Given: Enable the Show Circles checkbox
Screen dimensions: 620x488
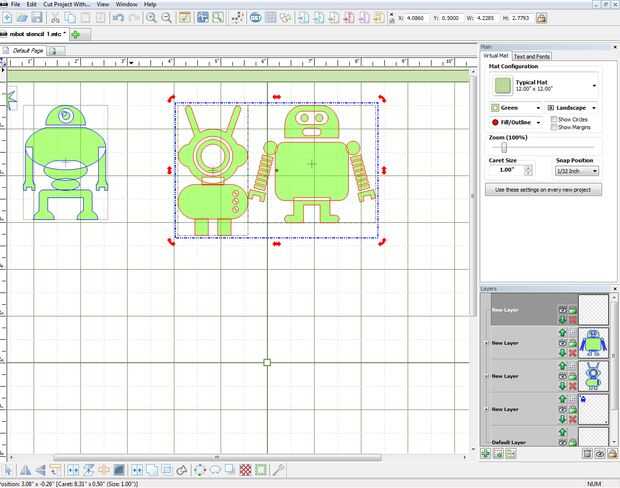Looking at the screenshot, I should pyautogui.click(x=554, y=119).
